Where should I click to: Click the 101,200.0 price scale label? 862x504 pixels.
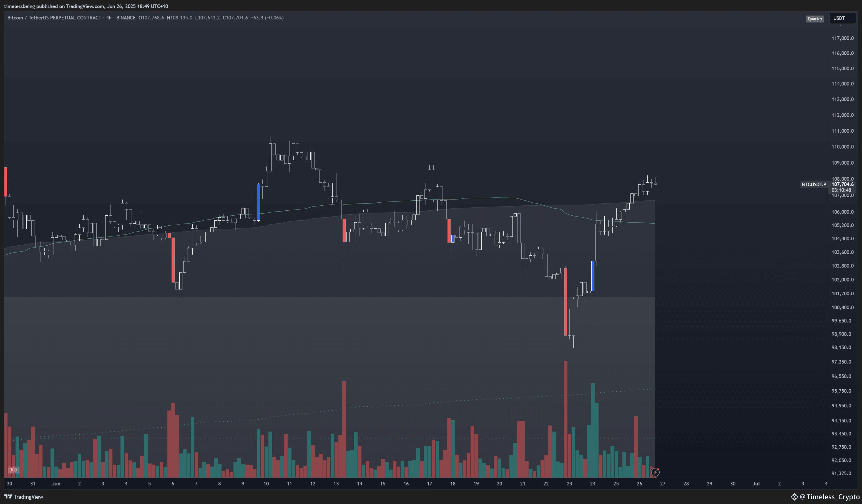(x=843, y=294)
